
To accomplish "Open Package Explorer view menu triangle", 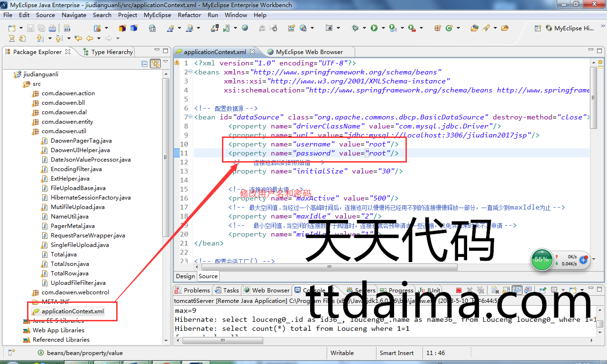I will [166, 62].
